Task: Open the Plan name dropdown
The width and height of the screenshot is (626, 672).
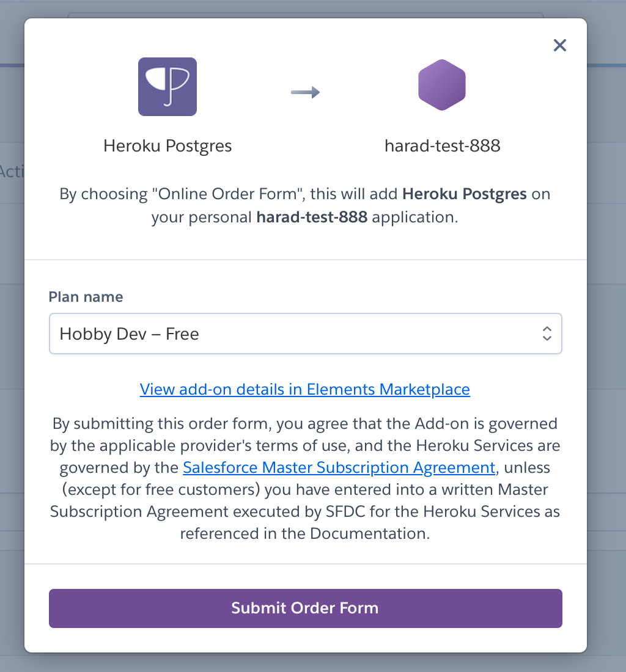Action: [x=306, y=334]
